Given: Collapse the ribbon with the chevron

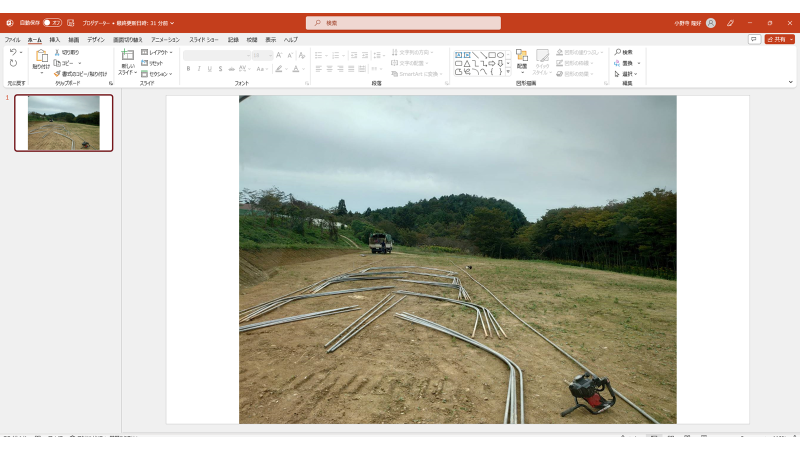Looking at the screenshot, I should (x=790, y=82).
